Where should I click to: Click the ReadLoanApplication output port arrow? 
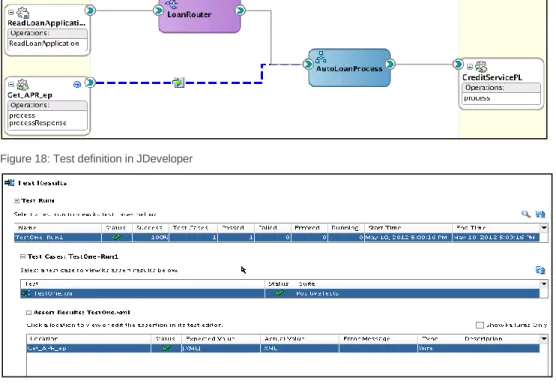coord(90,10)
